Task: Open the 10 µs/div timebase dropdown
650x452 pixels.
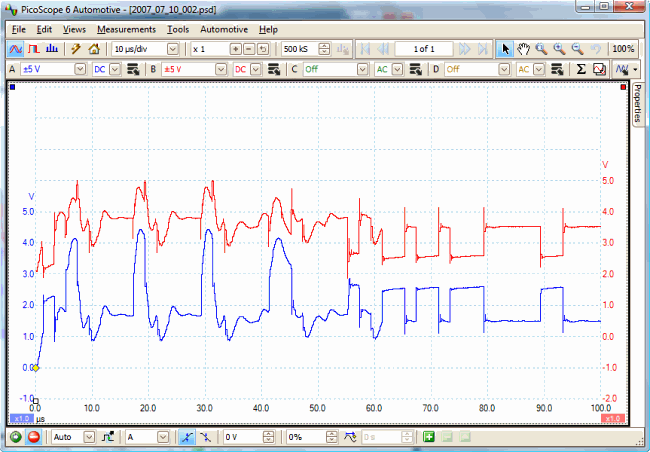Action: coord(173,49)
